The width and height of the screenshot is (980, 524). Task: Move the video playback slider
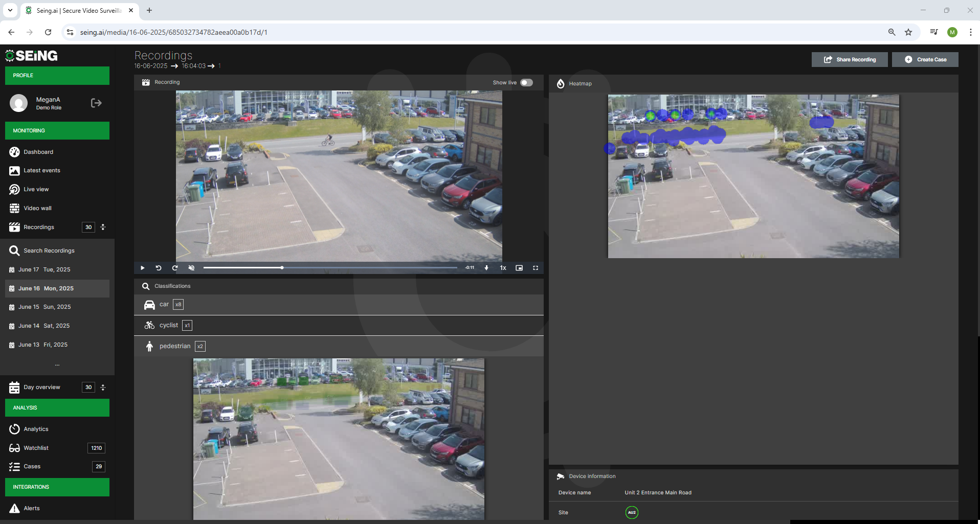click(x=282, y=267)
